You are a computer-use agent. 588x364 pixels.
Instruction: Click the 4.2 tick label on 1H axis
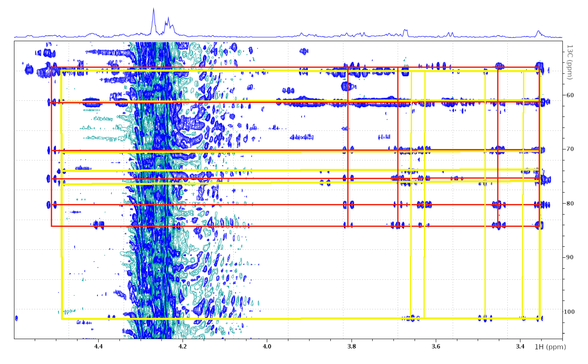(x=183, y=346)
